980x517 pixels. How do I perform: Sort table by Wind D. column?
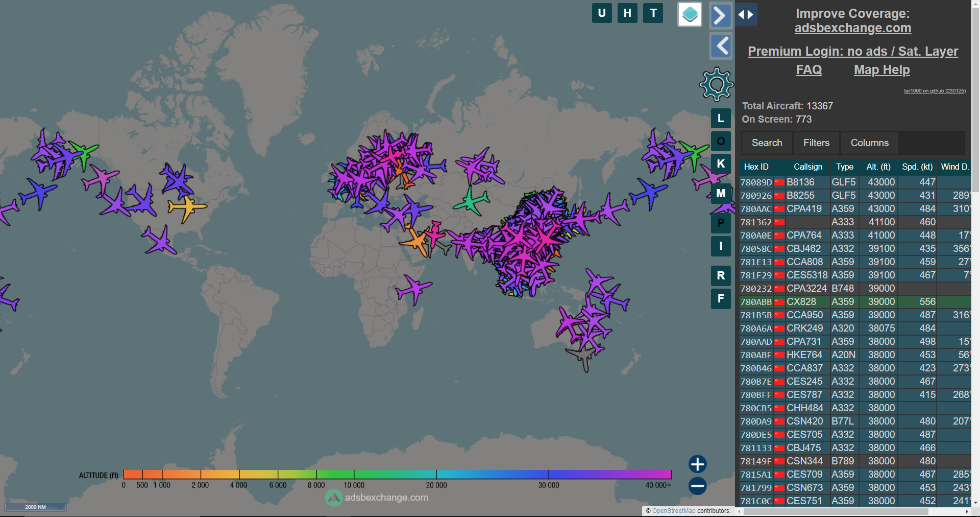pyautogui.click(x=954, y=167)
